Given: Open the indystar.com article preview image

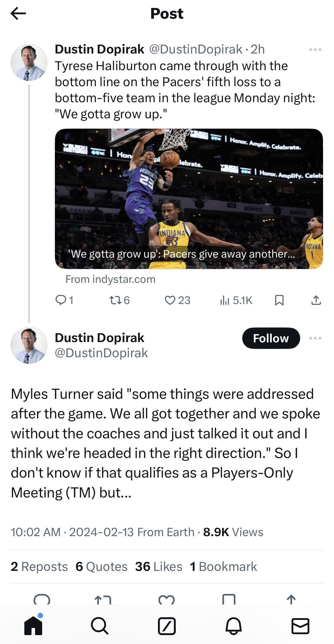Looking at the screenshot, I should [189, 199].
